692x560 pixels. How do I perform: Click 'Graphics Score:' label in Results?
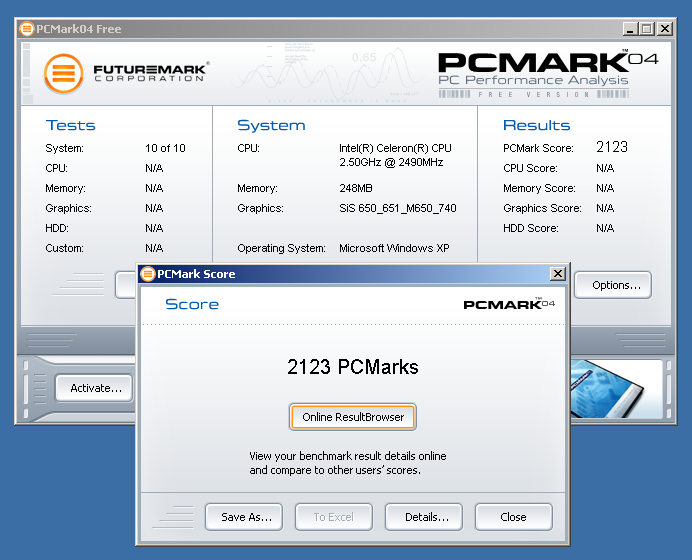click(x=542, y=208)
